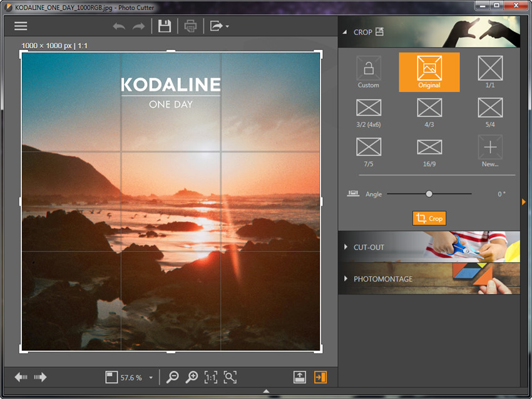The width and height of the screenshot is (532, 399).
Task: Toggle the right side panel icon
Action: click(x=320, y=377)
